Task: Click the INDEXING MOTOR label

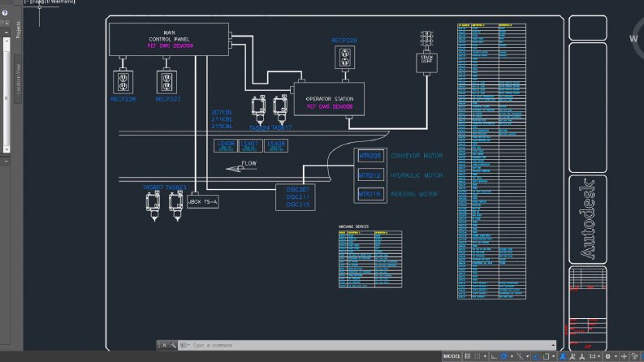Action: pyautogui.click(x=414, y=194)
